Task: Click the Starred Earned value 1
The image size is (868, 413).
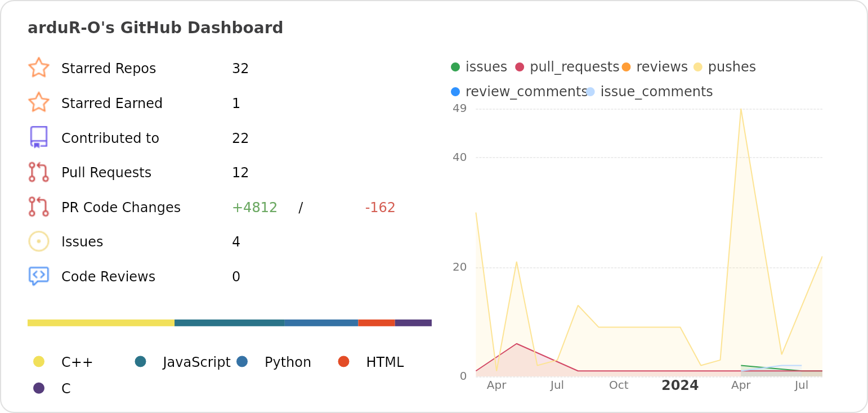Action: coord(236,104)
